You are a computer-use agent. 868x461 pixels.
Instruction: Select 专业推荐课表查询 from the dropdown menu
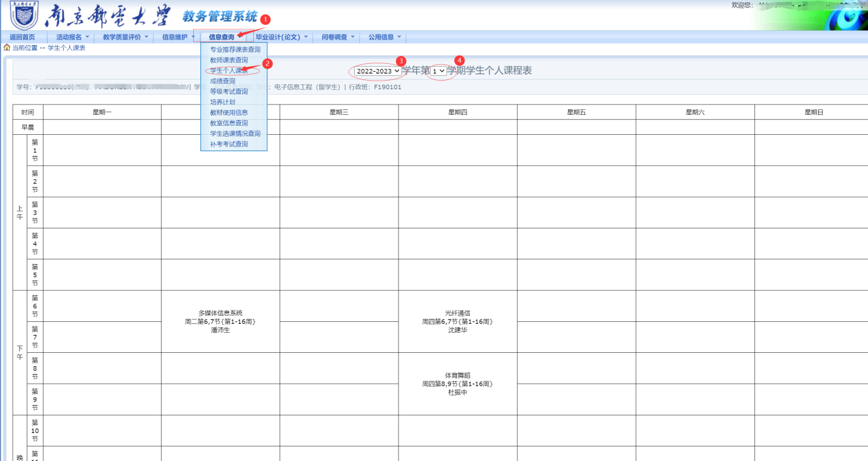(x=234, y=49)
